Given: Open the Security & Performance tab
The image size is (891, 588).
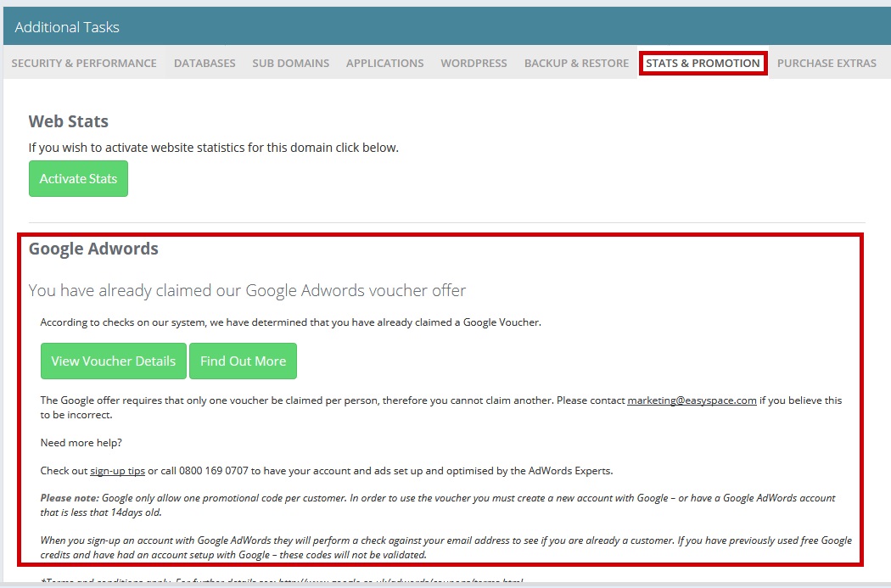Looking at the screenshot, I should (x=84, y=63).
